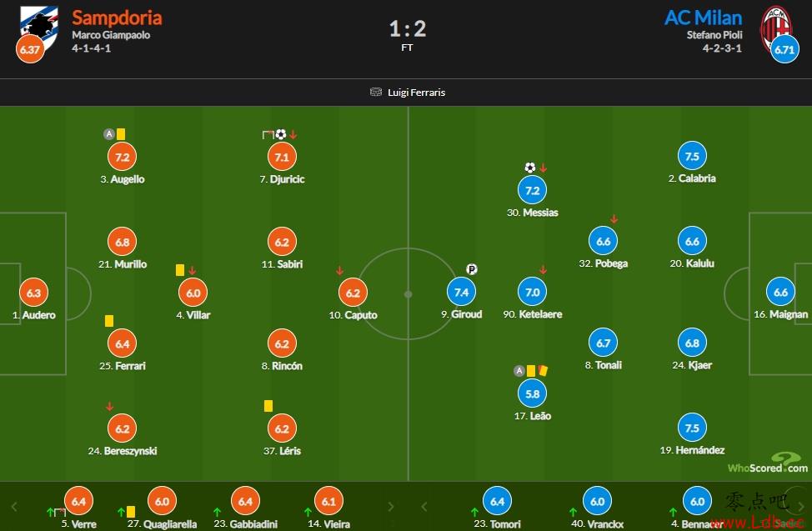The image size is (812, 531).
Task: Show previous AC Milan substitutes with left arrow
Action: point(424,507)
